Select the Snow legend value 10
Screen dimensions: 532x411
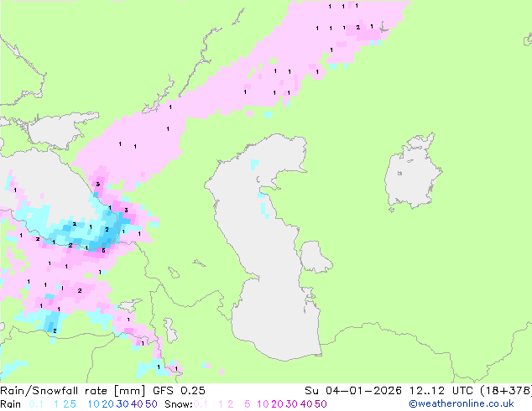(x=263, y=404)
